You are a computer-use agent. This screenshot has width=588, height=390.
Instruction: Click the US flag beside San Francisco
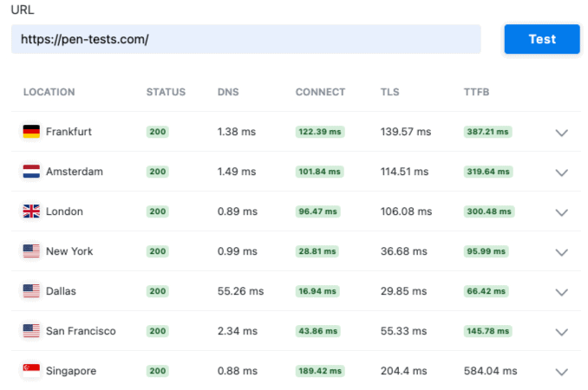point(31,331)
